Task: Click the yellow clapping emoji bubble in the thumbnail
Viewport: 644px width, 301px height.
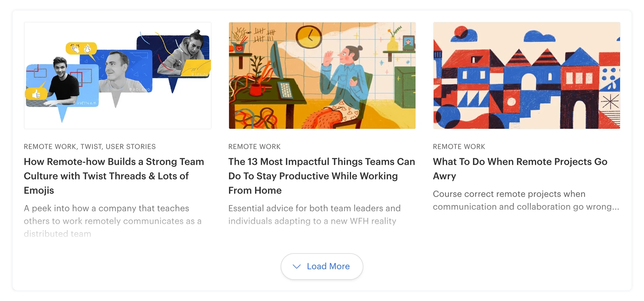Action: click(x=81, y=49)
